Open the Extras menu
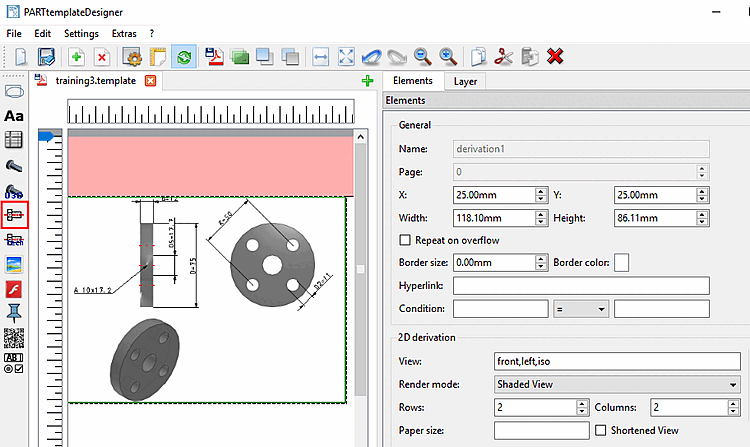750x447 pixels. click(x=124, y=33)
